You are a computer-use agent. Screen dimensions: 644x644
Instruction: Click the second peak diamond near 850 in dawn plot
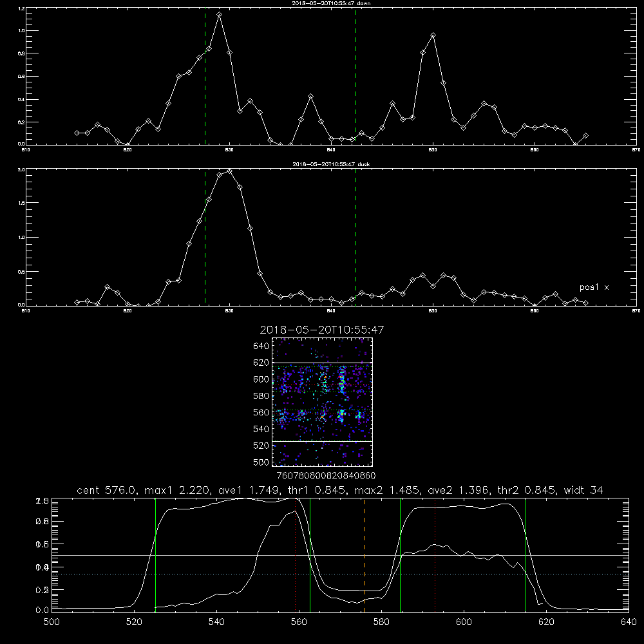[x=433, y=35]
